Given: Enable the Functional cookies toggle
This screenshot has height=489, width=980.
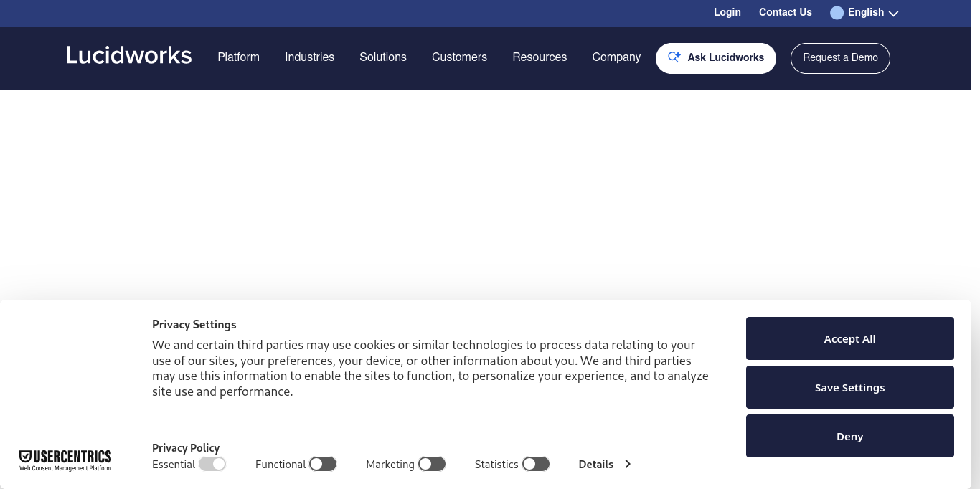Looking at the screenshot, I should coord(322,464).
